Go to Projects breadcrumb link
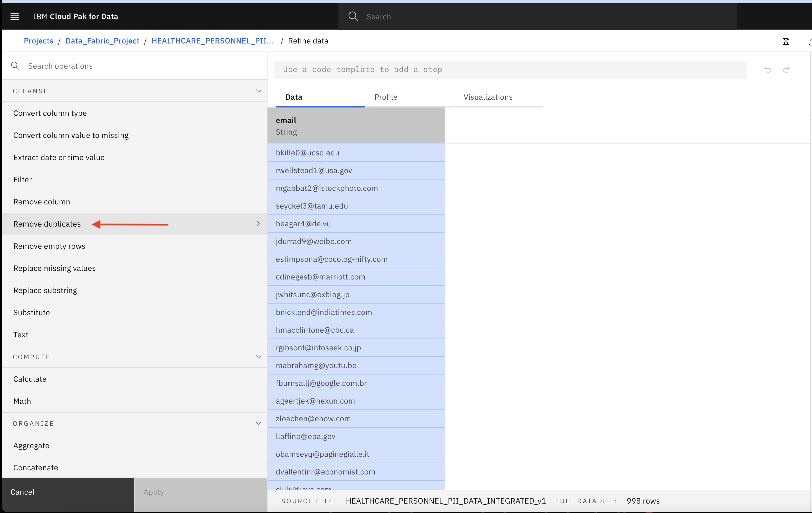The width and height of the screenshot is (812, 513). 38,41
